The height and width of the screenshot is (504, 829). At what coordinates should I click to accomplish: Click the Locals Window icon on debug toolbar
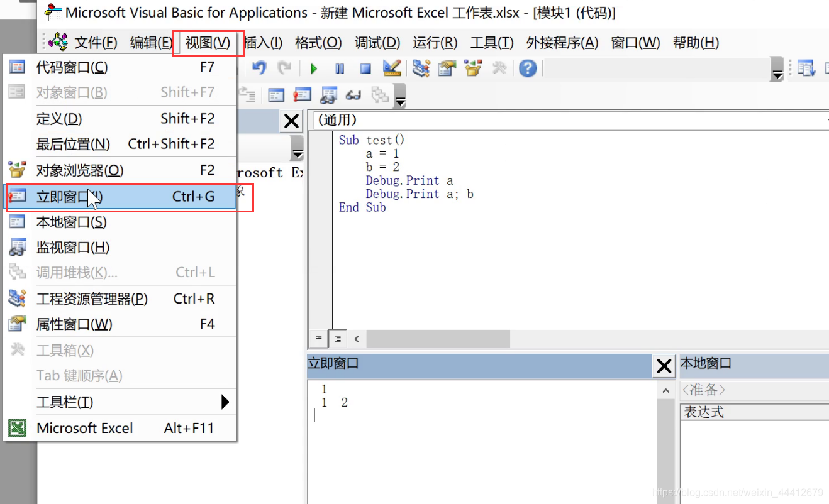(x=276, y=95)
